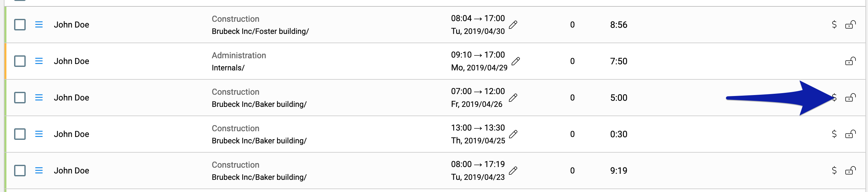This screenshot has width=868, height=192.
Task: Click pencil icon beside 07:00 → 12:00
Action: click(513, 98)
